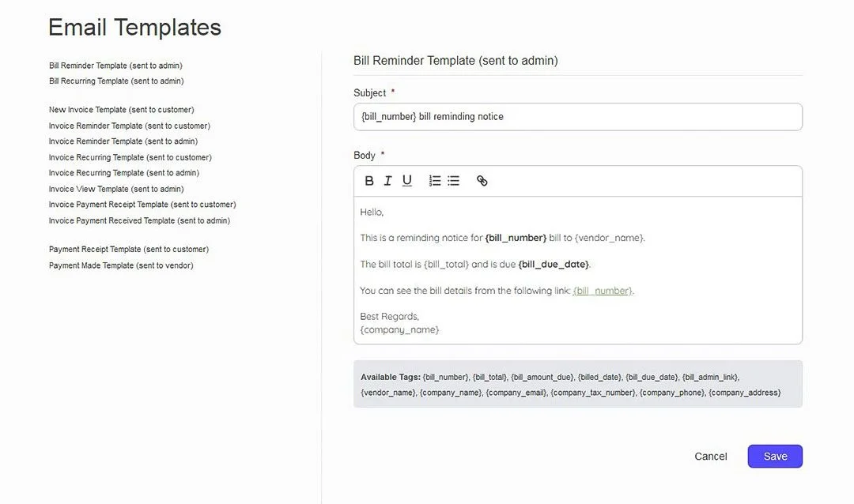This screenshot has height=504, width=854.
Task: Insert a hyperlink with link icon
Action: point(482,181)
